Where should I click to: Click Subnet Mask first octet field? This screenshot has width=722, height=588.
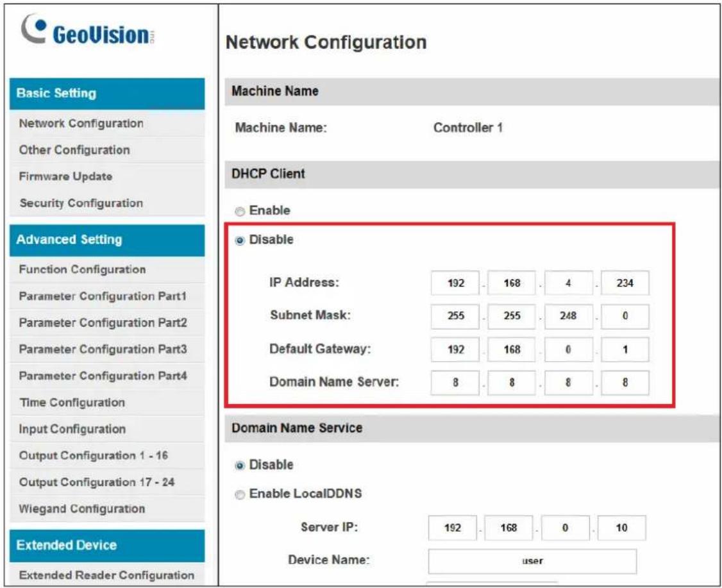(455, 316)
